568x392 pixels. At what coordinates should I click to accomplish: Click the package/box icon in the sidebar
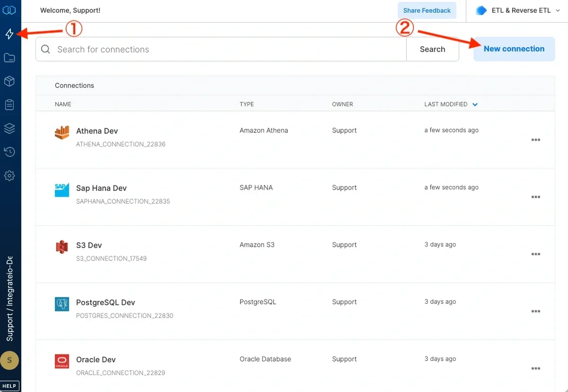pos(10,81)
